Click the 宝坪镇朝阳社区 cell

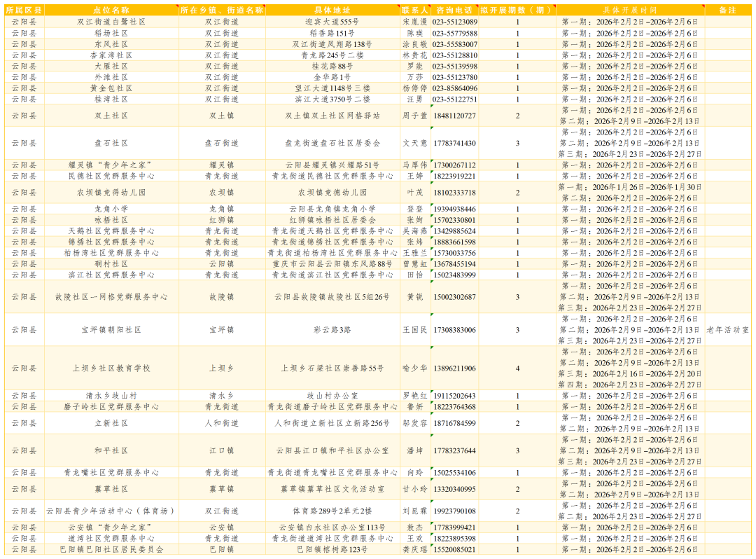(111, 330)
